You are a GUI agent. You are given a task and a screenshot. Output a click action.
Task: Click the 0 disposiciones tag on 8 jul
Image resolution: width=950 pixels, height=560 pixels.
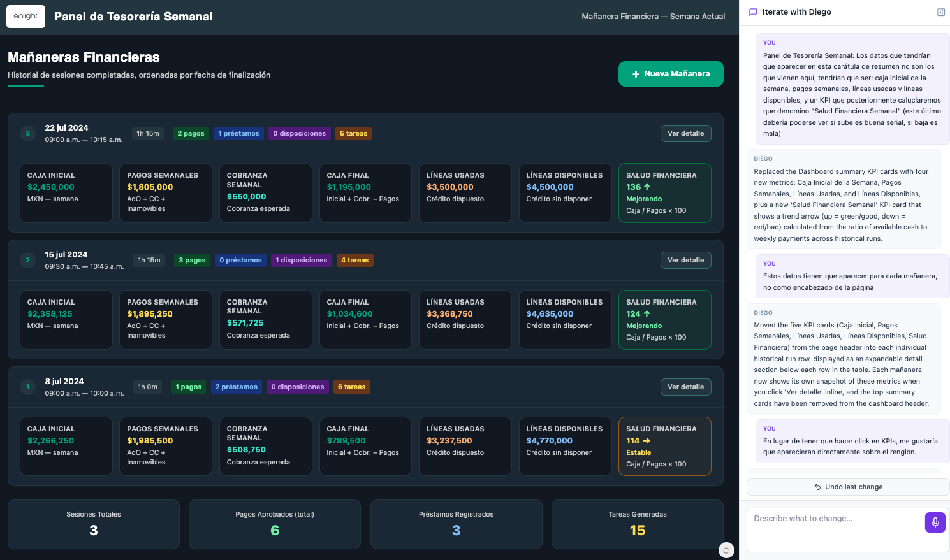297,387
